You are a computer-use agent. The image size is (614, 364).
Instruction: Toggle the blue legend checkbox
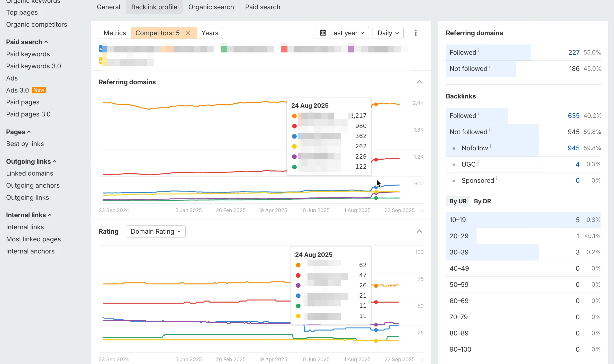pos(101,49)
